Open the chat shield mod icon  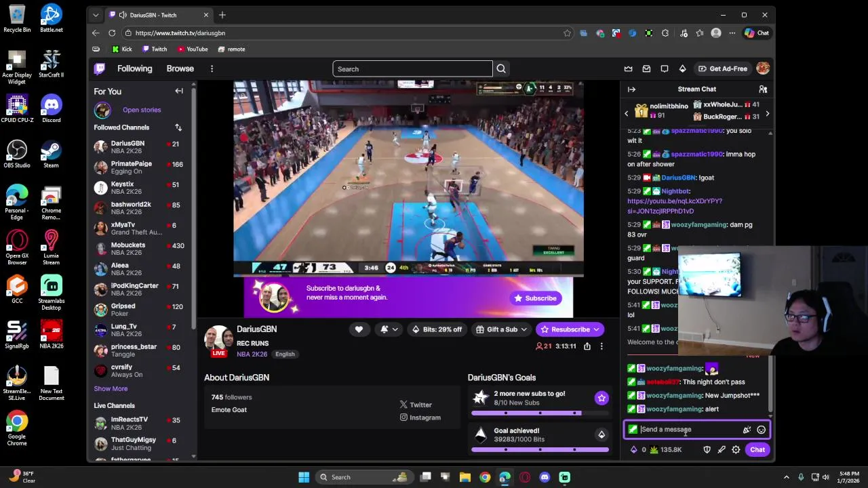pyautogui.click(x=707, y=449)
